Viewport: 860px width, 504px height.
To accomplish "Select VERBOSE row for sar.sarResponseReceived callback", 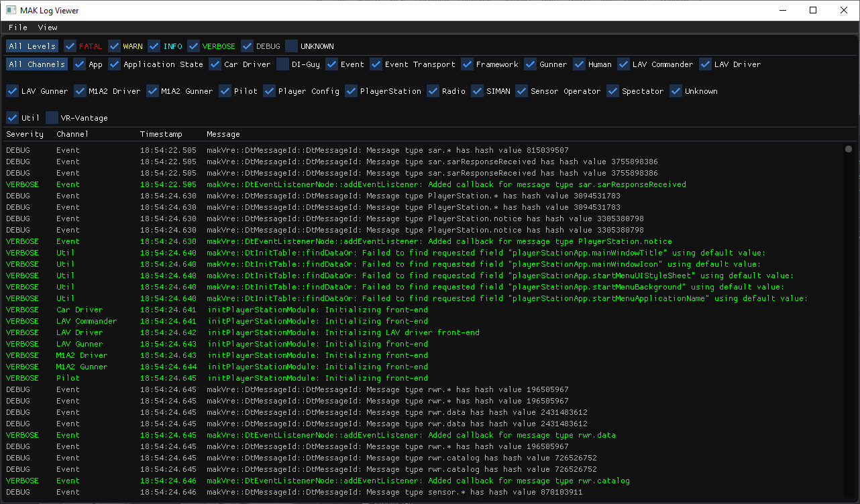I will (x=423, y=184).
